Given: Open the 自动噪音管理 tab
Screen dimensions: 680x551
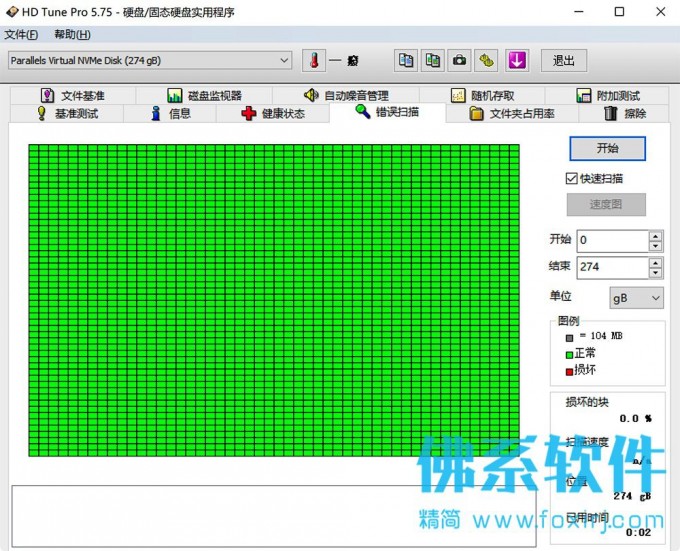Looking at the screenshot, I should tap(346, 95).
